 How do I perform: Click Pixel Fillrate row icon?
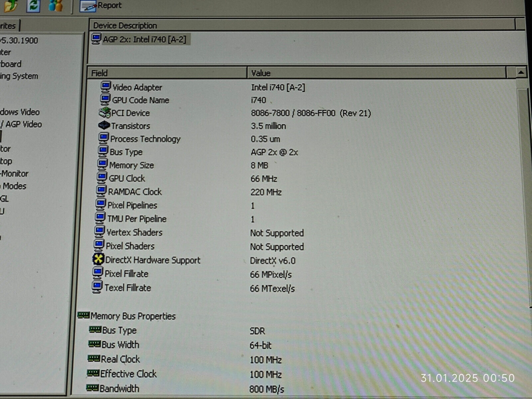tap(97, 273)
